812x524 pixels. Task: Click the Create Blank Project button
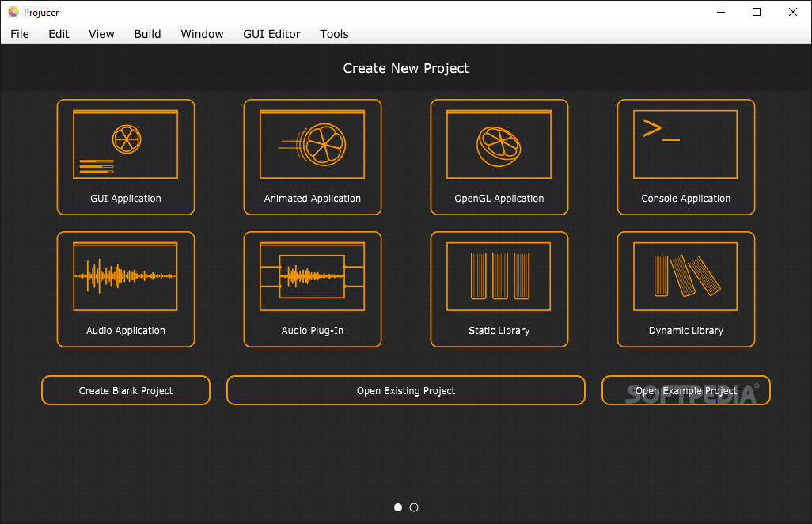[126, 390]
